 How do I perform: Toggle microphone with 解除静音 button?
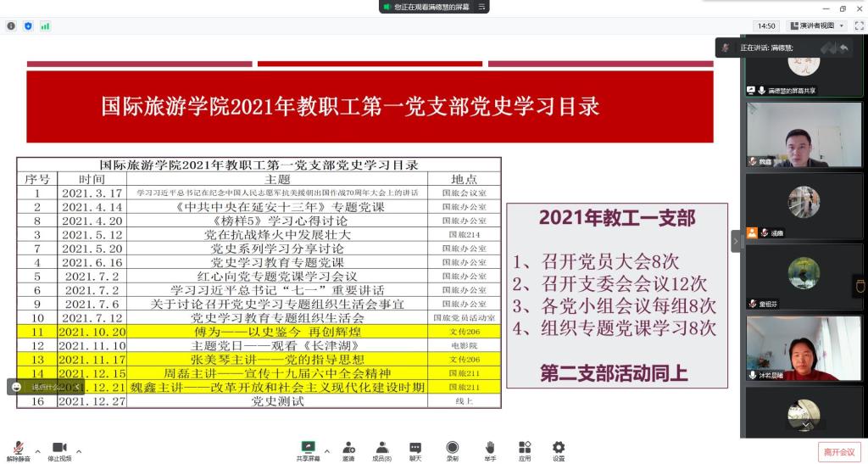click(18, 450)
